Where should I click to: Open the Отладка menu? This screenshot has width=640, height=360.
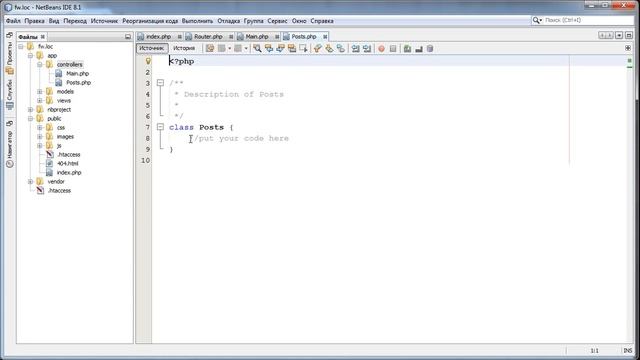(228, 21)
